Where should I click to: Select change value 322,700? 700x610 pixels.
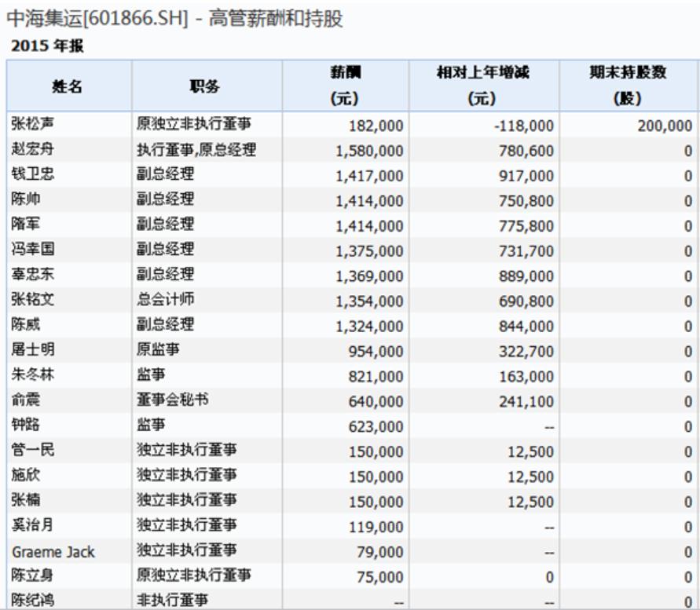point(526,351)
